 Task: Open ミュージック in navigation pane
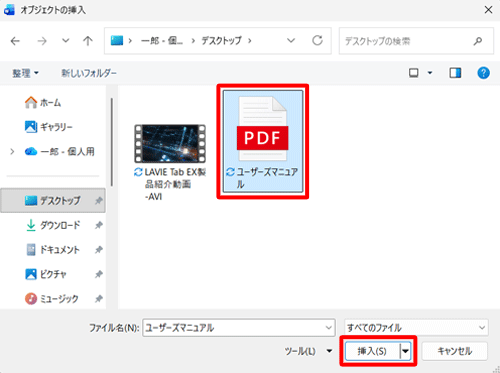tap(52, 298)
